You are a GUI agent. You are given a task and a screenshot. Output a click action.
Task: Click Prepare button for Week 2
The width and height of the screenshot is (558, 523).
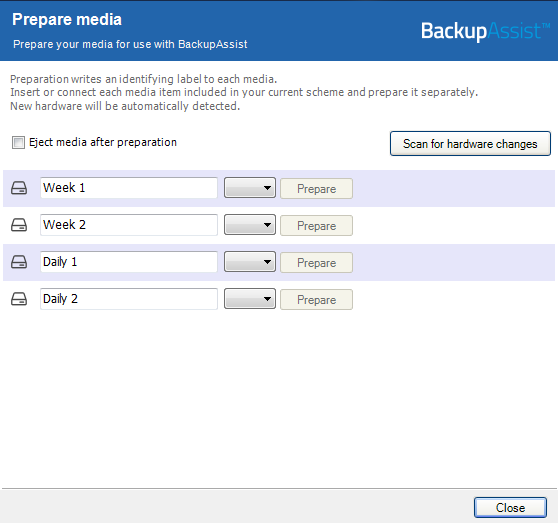pos(316,226)
